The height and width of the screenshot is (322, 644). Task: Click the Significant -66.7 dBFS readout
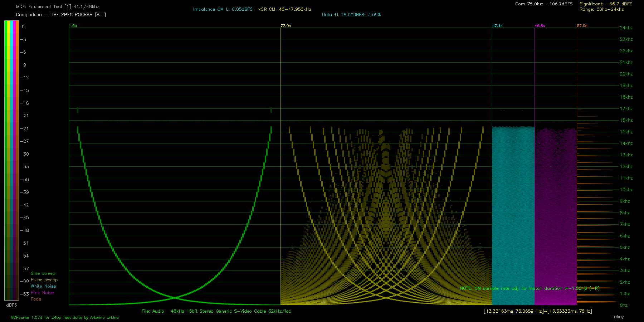coord(606,4)
